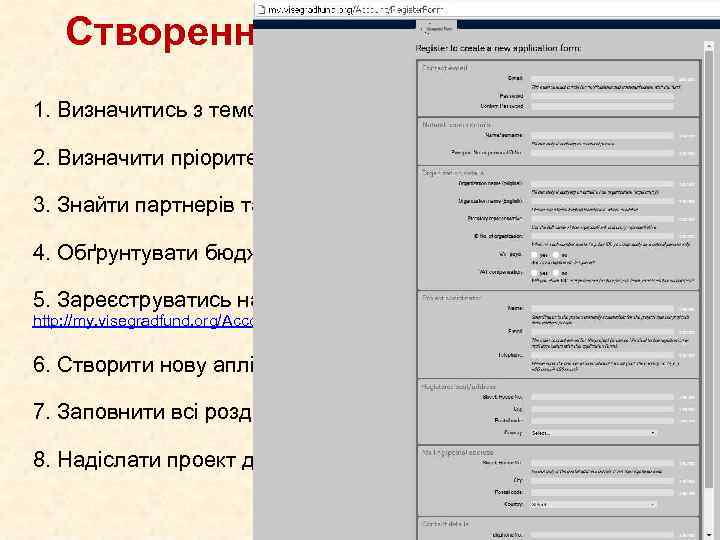
Task: Click slide item '7. Заповнити всі розд'
Action: [x=143, y=411]
